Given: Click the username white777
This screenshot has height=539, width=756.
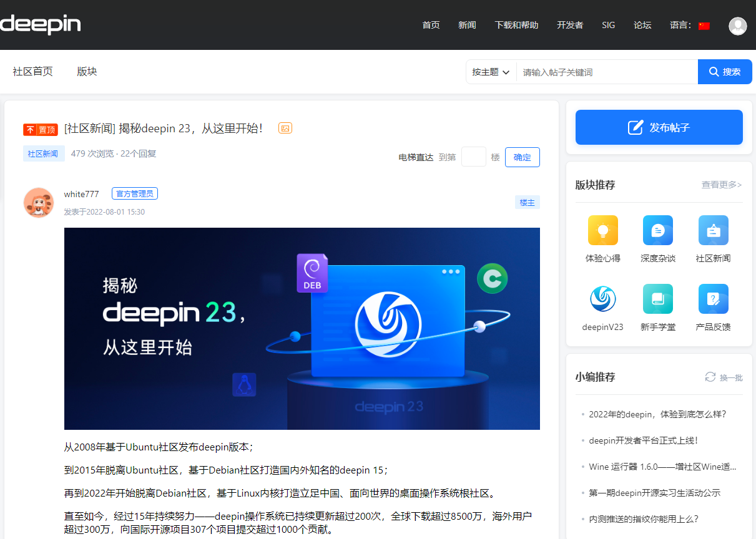Looking at the screenshot, I should (x=81, y=194).
